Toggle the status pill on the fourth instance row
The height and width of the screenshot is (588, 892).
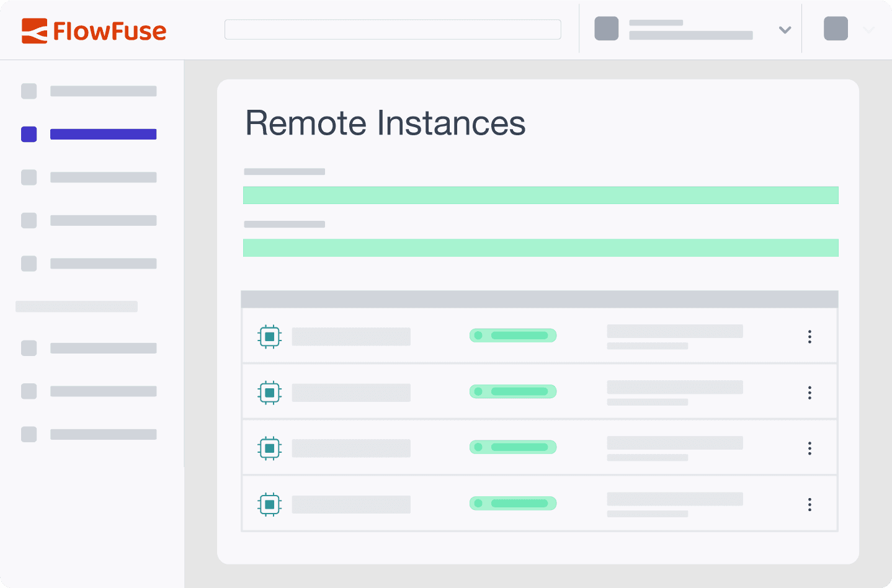tap(513, 503)
